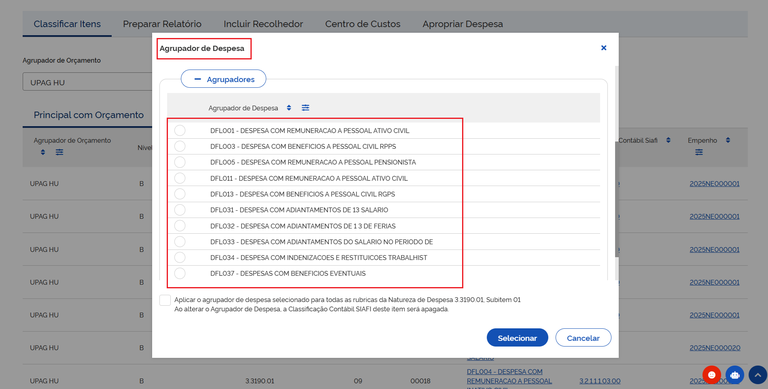
Task: Click the Selecionar button
Action: (x=517, y=338)
